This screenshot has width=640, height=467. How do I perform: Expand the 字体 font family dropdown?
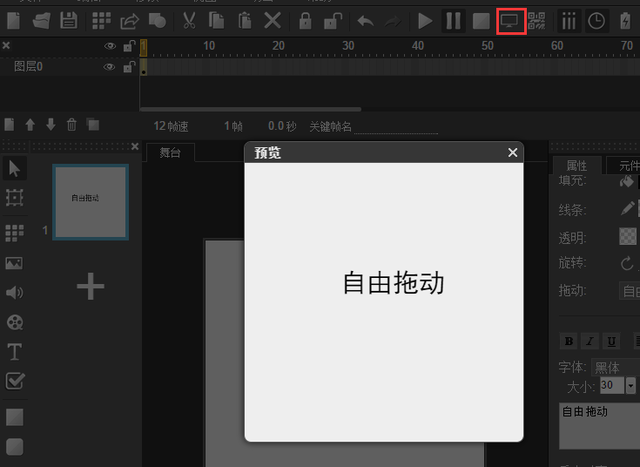point(614,367)
